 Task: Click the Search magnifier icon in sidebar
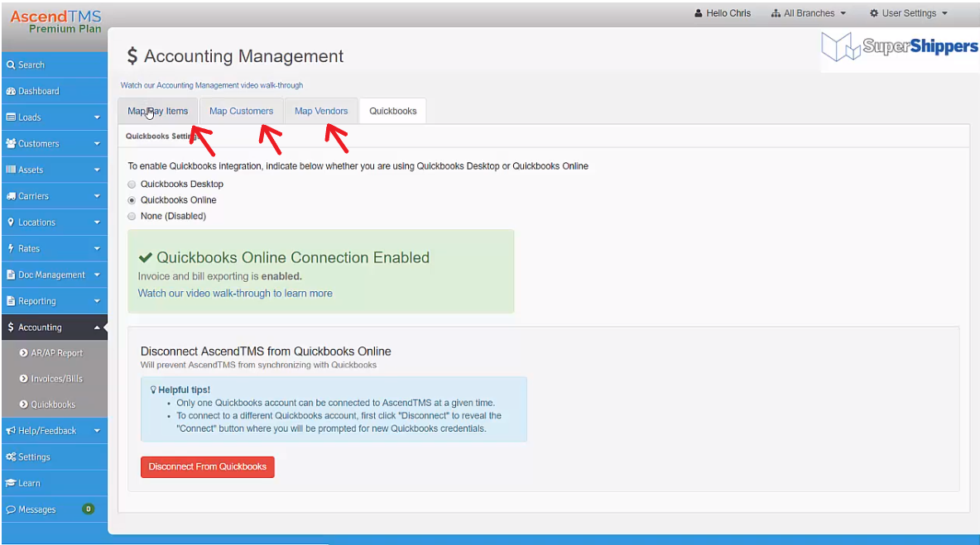[x=11, y=65]
